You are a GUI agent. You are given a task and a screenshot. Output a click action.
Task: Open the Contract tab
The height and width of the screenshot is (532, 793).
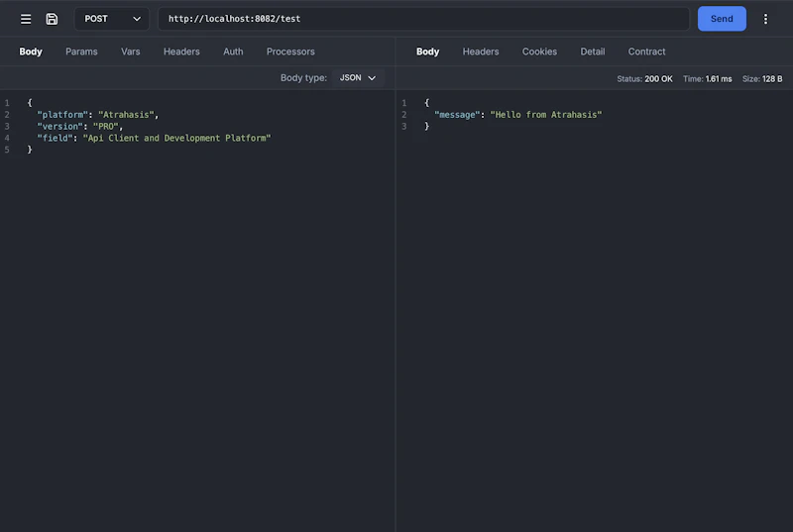pos(646,52)
